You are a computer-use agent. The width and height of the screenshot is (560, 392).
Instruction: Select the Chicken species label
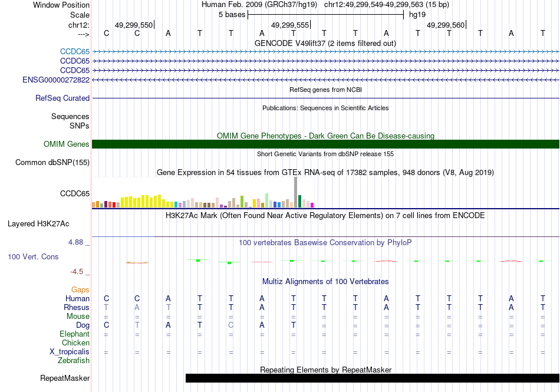75,342
